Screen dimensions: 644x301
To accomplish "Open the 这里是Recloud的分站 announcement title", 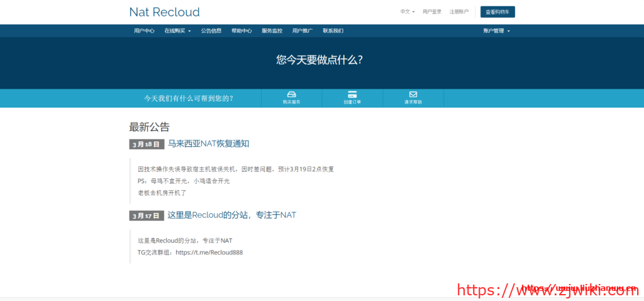I will coord(231,215).
